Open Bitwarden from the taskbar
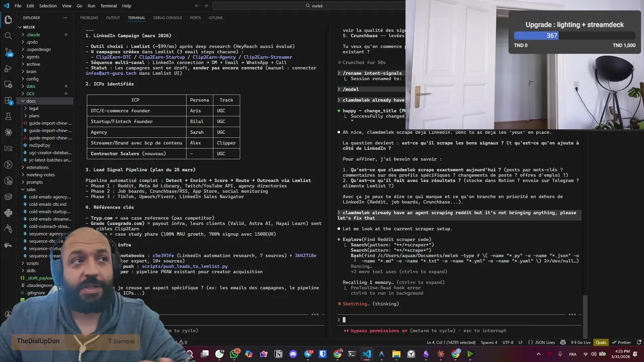This screenshot has height=362, width=644. click(x=323, y=354)
